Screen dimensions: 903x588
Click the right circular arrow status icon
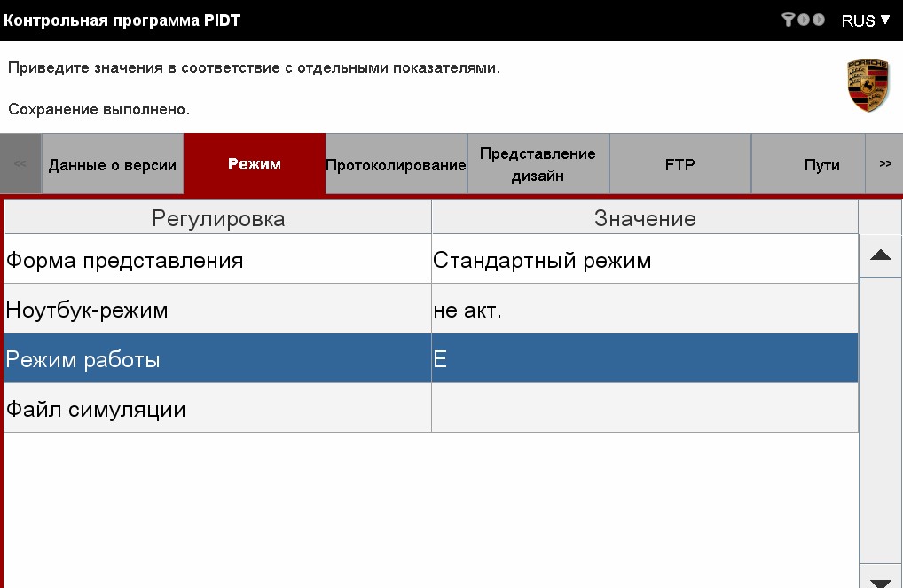coord(819,20)
